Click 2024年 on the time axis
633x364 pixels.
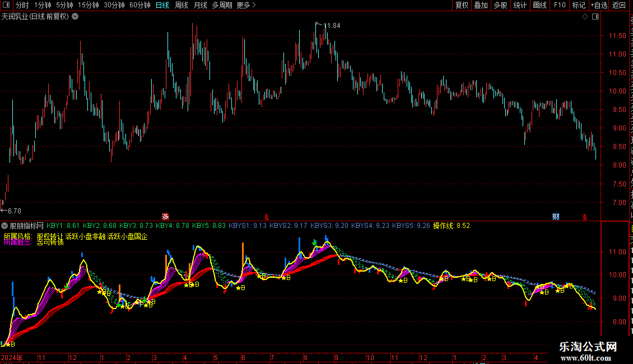(x=12, y=358)
